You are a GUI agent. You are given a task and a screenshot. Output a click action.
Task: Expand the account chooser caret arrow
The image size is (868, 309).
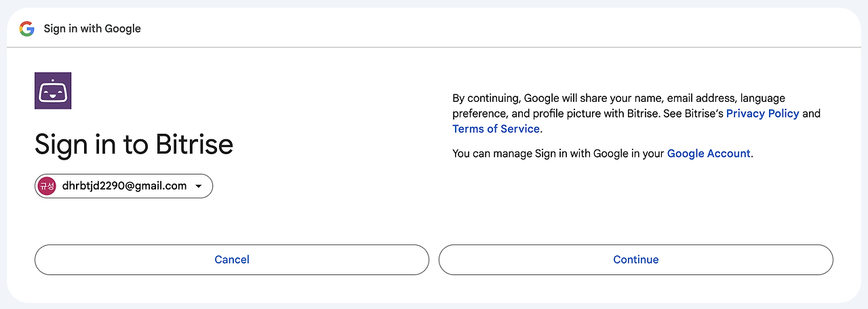pyautogui.click(x=199, y=187)
